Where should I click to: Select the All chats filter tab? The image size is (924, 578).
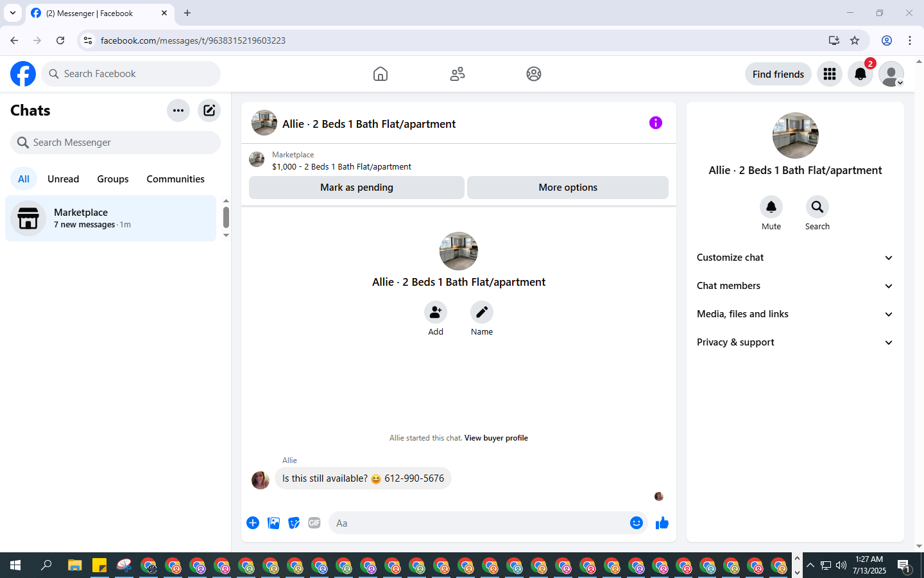tap(24, 179)
